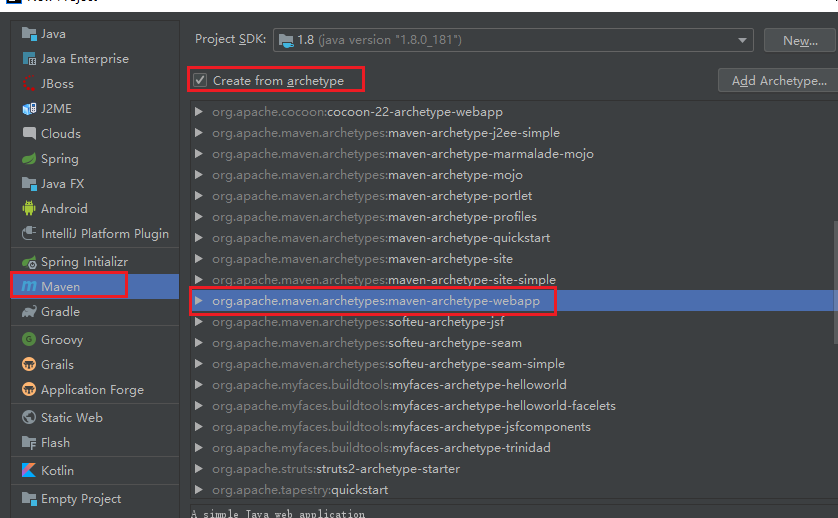Viewport: 838px width, 518px height.
Task: Click the SDK folder icon in combo box
Action: click(x=286, y=40)
